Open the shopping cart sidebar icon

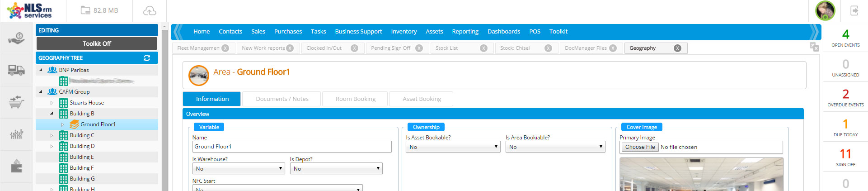[x=16, y=102]
